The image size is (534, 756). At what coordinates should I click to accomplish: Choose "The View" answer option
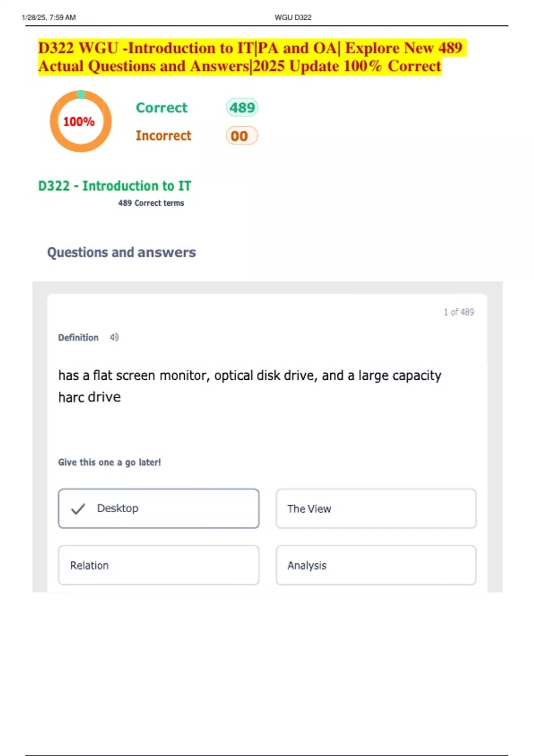point(376,509)
